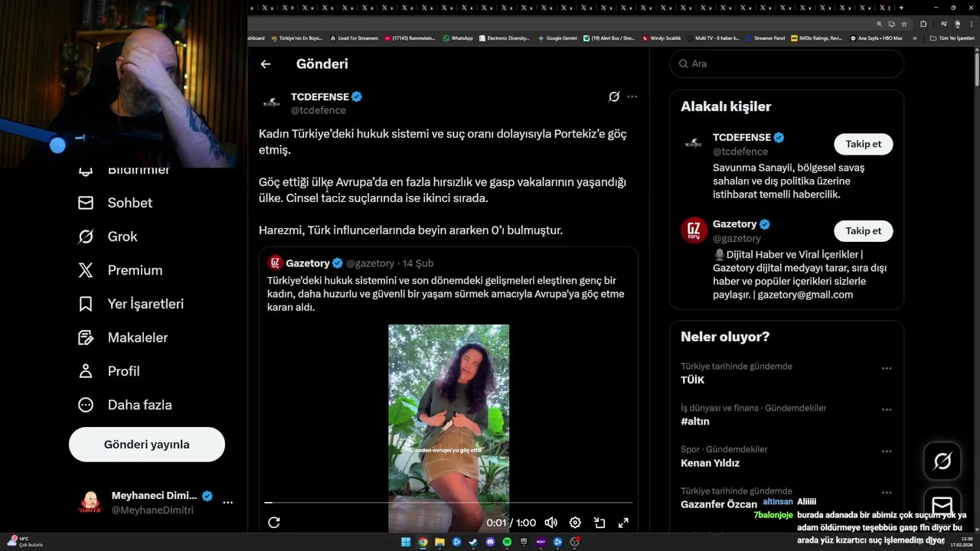Open video settings gear
The image size is (980, 551).
(575, 523)
